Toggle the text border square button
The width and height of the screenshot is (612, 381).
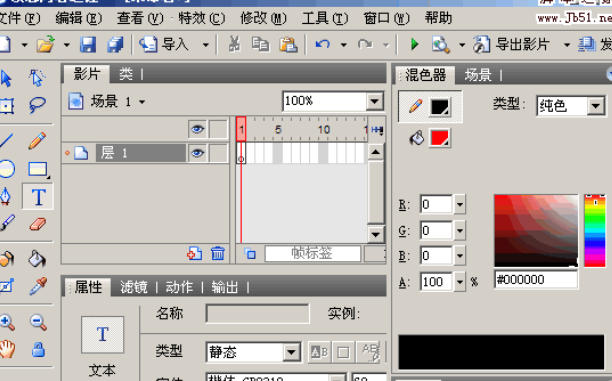coord(343,352)
